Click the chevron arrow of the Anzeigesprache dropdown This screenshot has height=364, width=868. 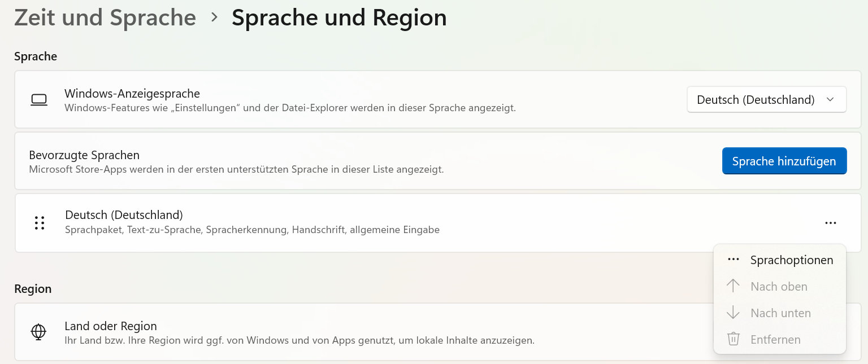coord(830,100)
